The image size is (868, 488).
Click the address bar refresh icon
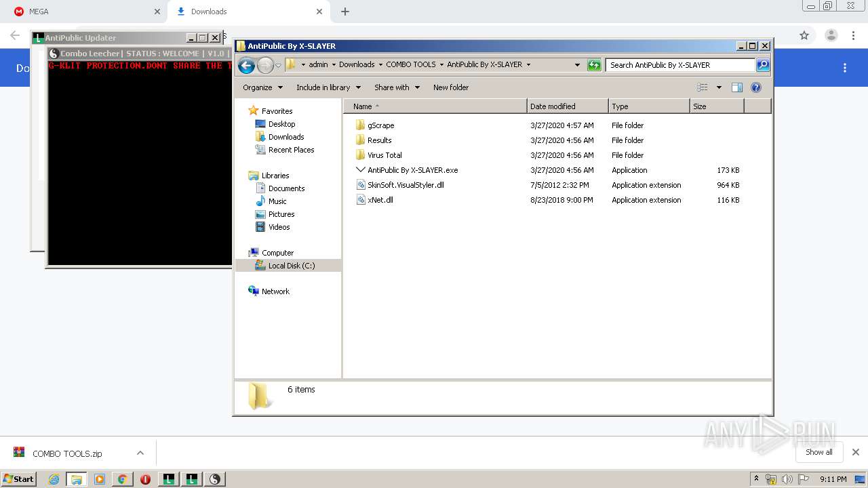click(594, 65)
